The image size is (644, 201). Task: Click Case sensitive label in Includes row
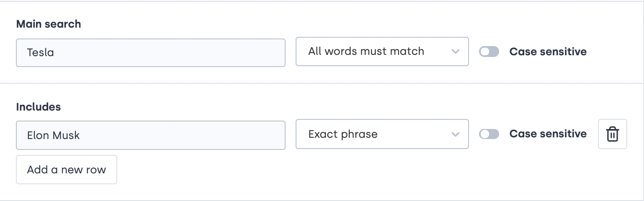pos(548,134)
